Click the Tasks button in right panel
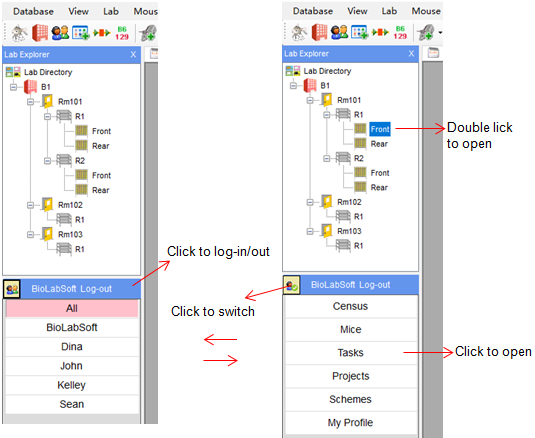The width and height of the screenshot is (535, 438). (351, 353)
